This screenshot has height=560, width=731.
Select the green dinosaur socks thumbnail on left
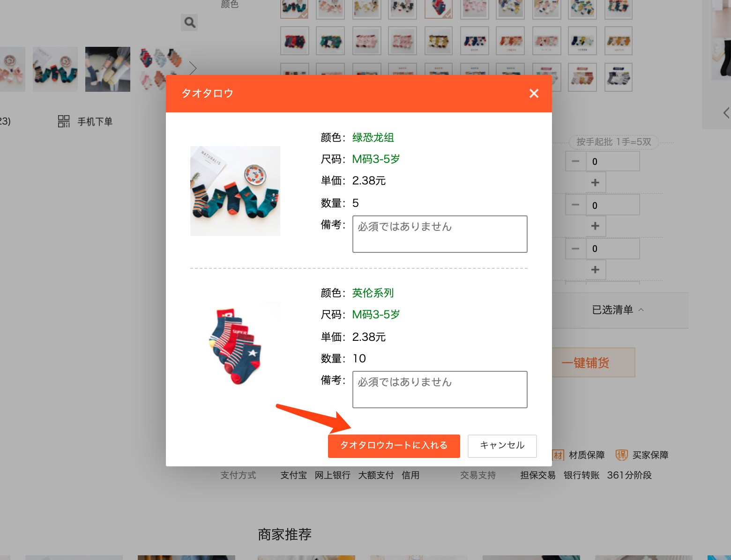pos(55,69)
